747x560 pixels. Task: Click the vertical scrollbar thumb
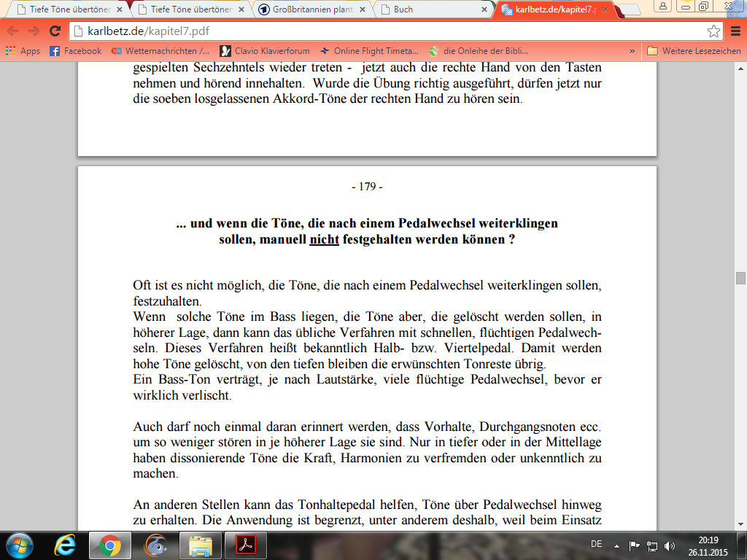740,278
